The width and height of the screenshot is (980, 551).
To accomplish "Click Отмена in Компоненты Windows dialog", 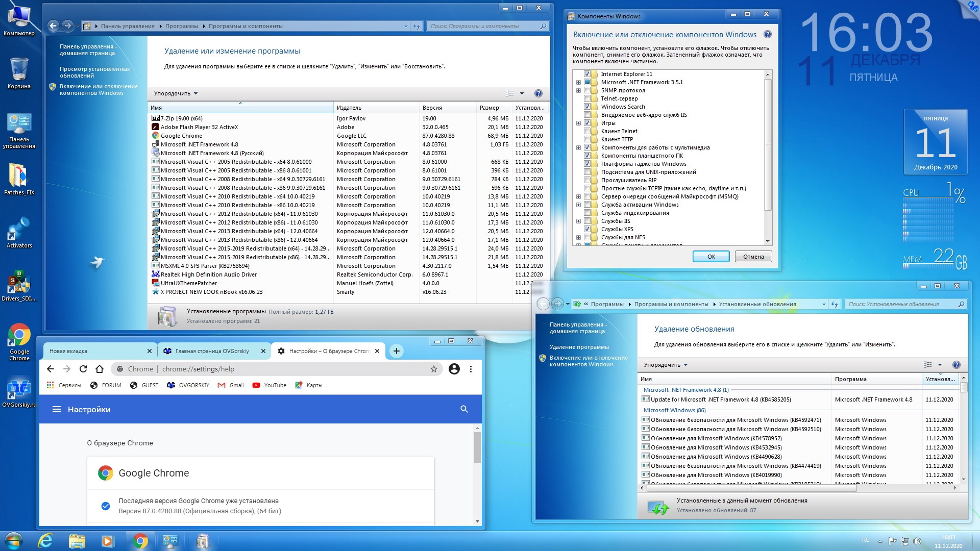I will 753,257.
